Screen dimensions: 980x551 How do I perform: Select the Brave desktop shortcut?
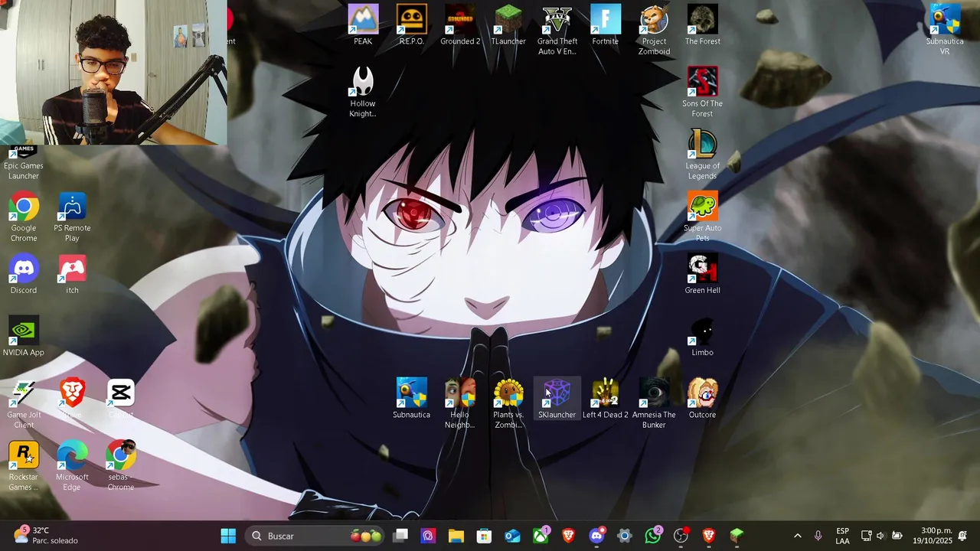tap(72, 399)
